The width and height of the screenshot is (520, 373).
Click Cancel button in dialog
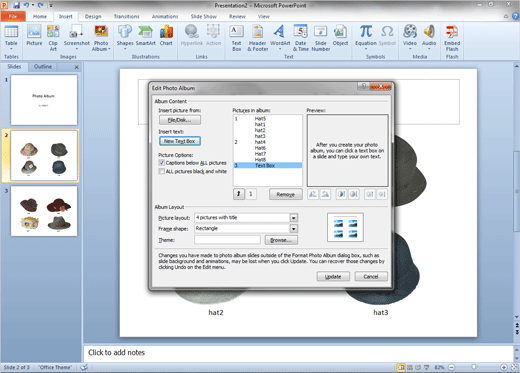(371, 276)
